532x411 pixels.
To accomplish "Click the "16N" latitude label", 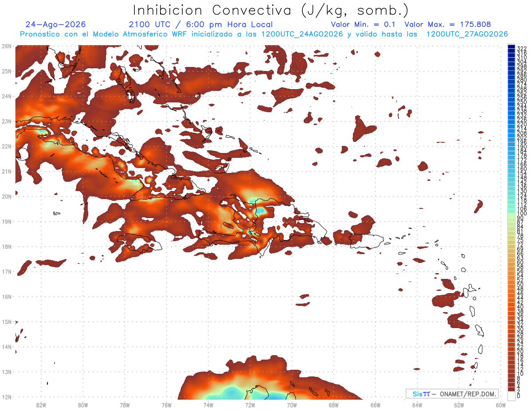I will tap(6, 297).
